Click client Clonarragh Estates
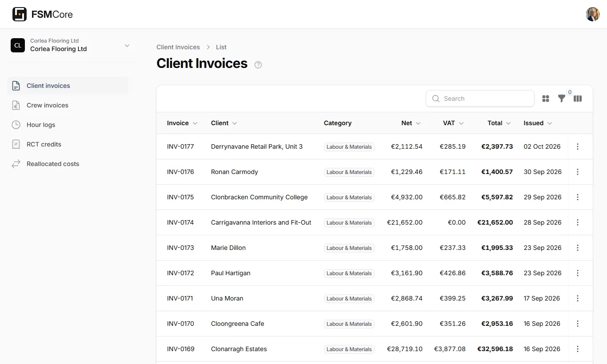Viewport: 607px width, 364px height. 239,349
